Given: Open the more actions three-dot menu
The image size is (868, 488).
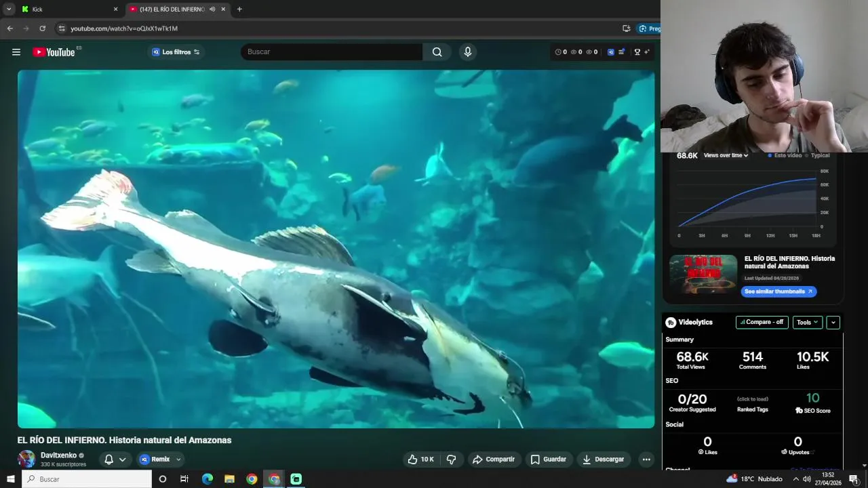Looking at the screenshot, I should coord(646,460).
